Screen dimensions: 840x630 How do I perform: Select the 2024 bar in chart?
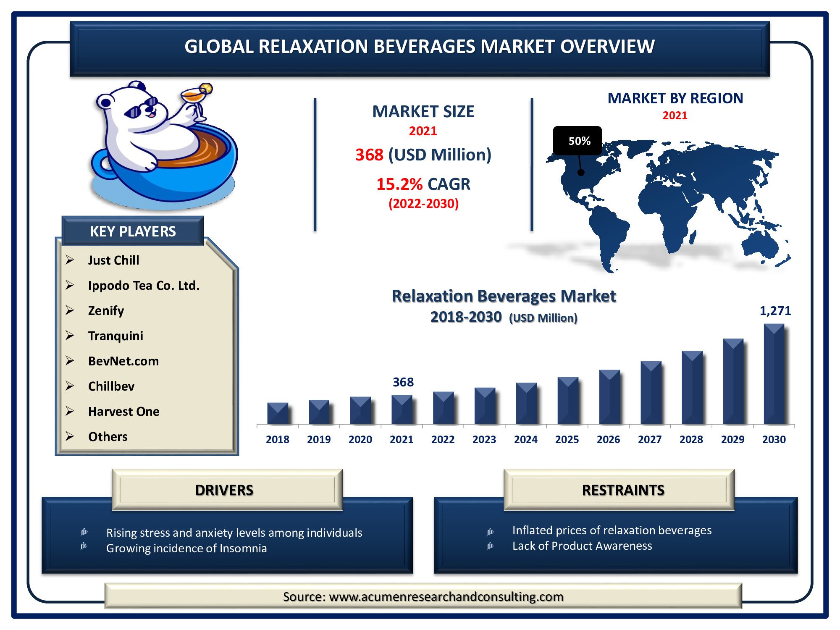point(527,403)
